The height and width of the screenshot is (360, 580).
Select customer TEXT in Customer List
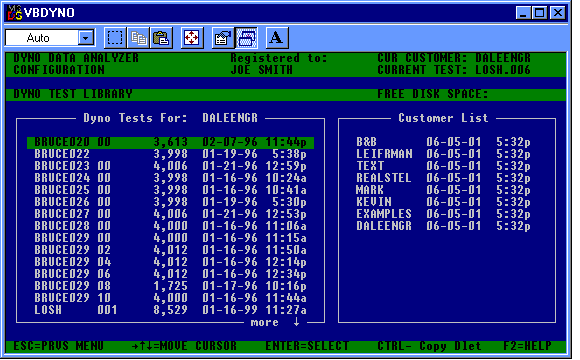pos(443,166)
